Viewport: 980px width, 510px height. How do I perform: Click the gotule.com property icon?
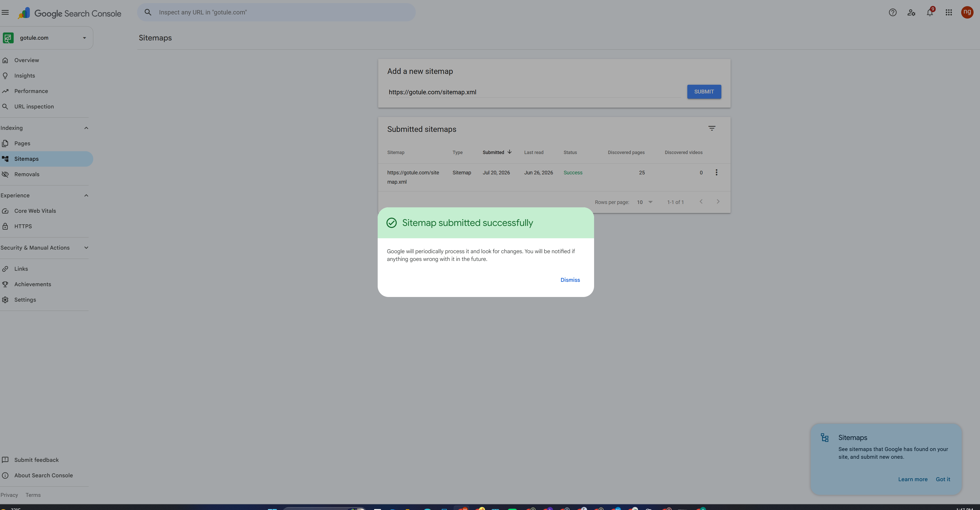(8, 38)
